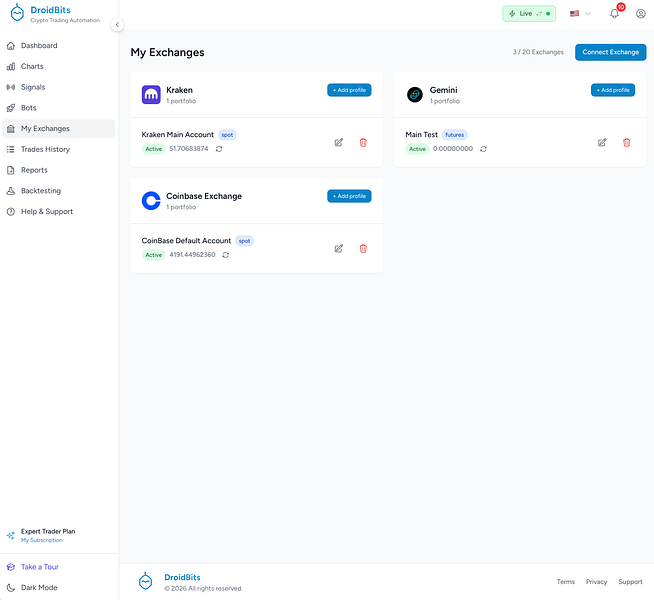Click the Kraken Main Account name
Image resolution: width=654 pixels, height=600 pixels.
pos(178,135)
